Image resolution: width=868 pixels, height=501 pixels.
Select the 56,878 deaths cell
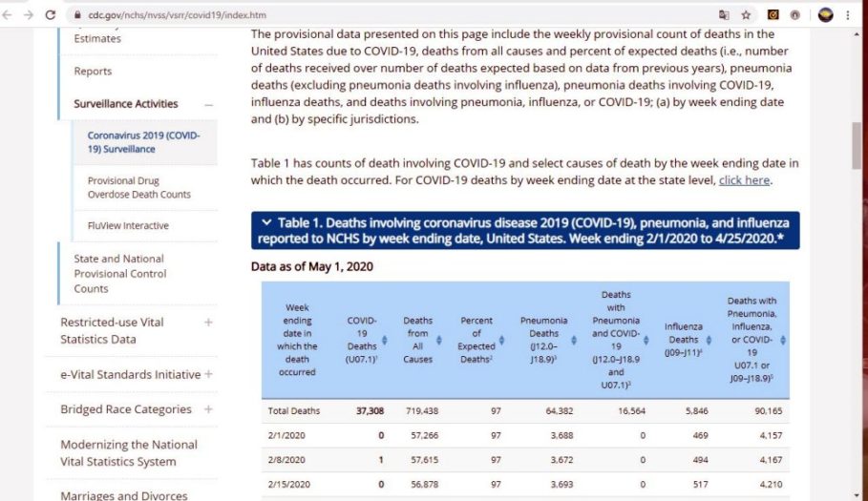click(x=425, y=484)
